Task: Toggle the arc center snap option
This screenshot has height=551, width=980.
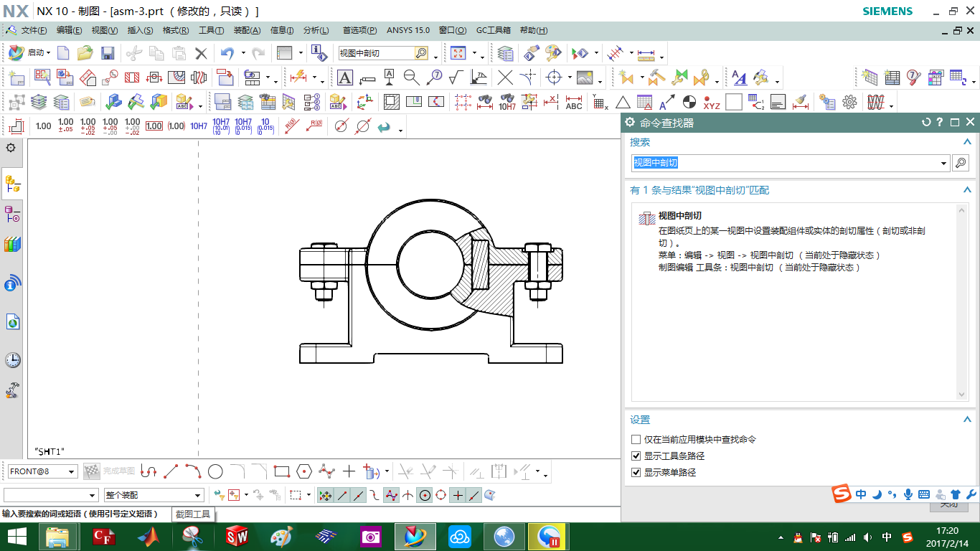Action: tap(425, 495)
